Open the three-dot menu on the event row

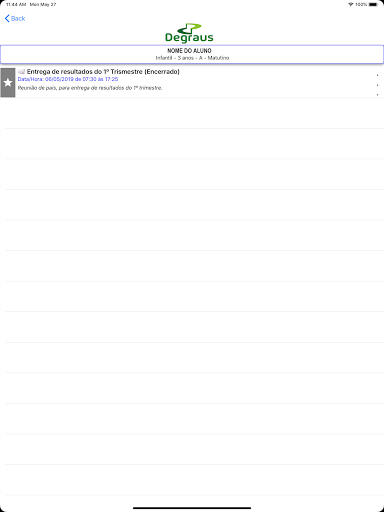(x=377, y=85)
